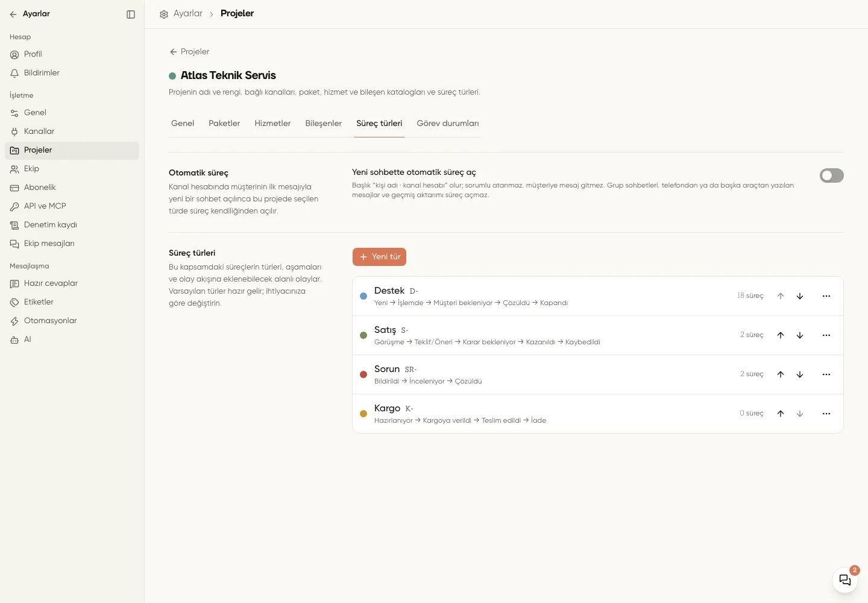The height and width of the screenshot is (603, 868).
Task: Open more options for Sorun
Action: (x=826, y=374)
